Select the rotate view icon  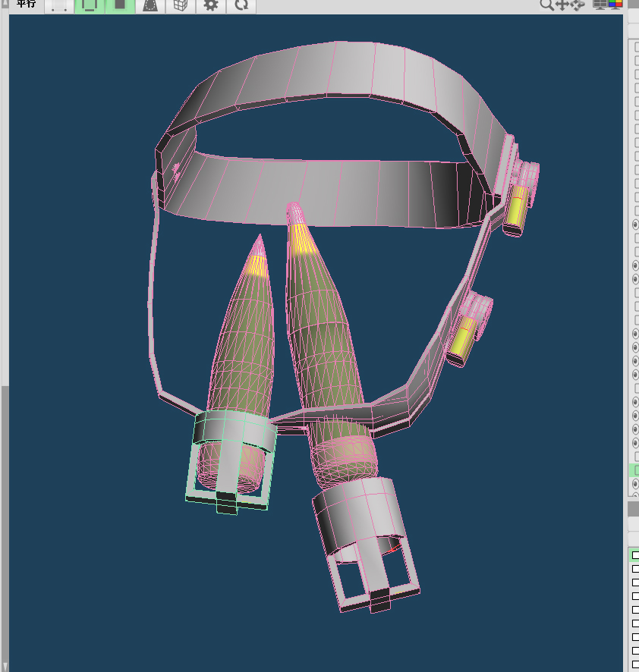578,5
